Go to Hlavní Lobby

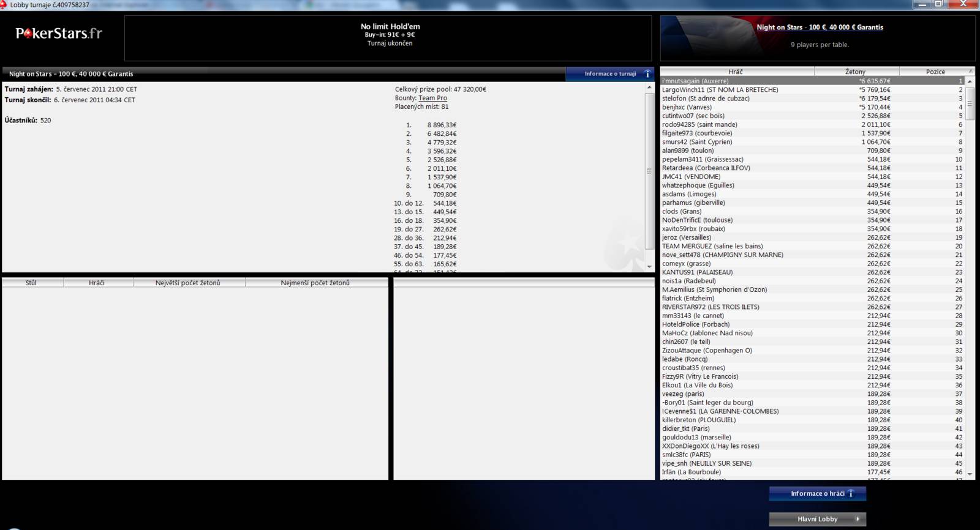tap(818, 519)
